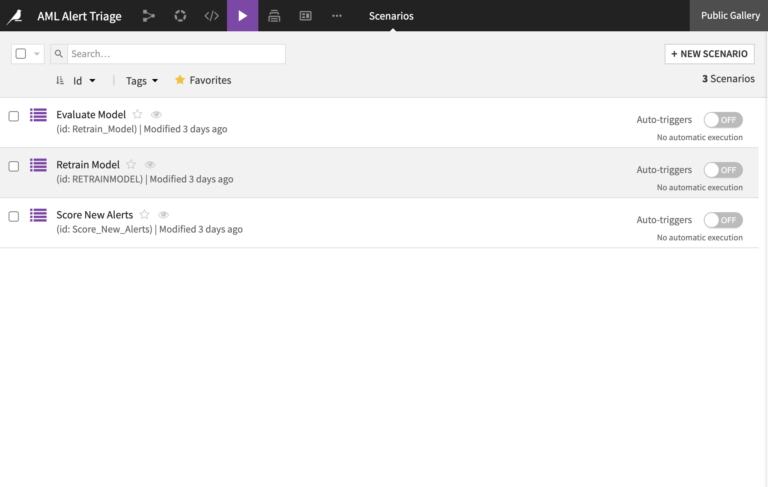Watch the Retrain Model scenario eye icon
Image resolution: width=768 pixels, height=487 pixels.
(x=150, y=165)
